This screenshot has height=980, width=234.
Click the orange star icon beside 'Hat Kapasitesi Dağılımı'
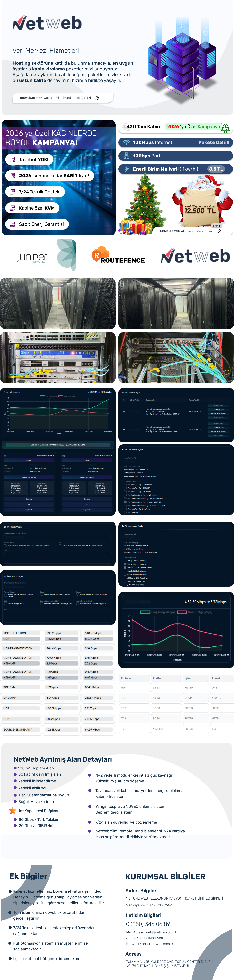13,811
